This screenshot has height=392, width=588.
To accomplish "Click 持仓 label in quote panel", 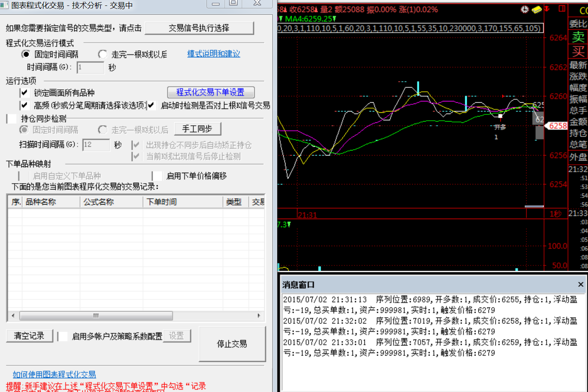I will click(x=578, y=133).
